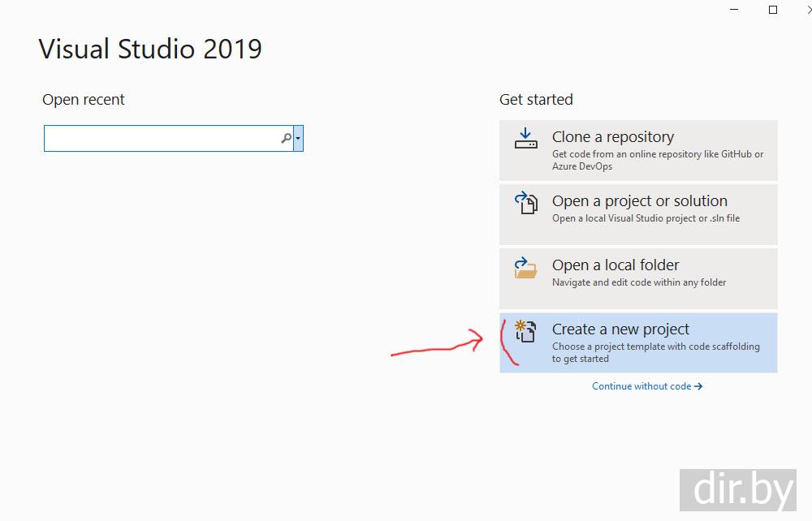This screenshot has height=521, width=812.
Task: Click the Open a project or solution icon
Action: pos(526,202)
